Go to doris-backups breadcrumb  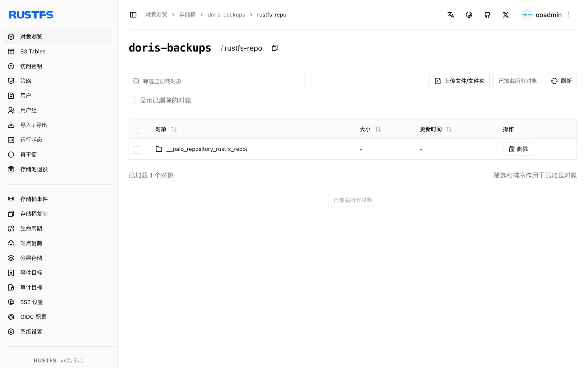pyautogui.click(x=226, y=15)
